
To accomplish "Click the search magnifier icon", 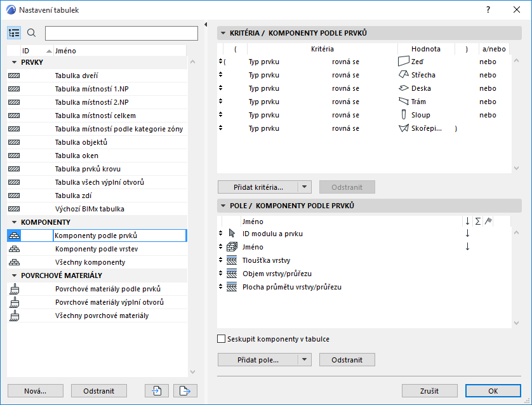I will point(32,33).
